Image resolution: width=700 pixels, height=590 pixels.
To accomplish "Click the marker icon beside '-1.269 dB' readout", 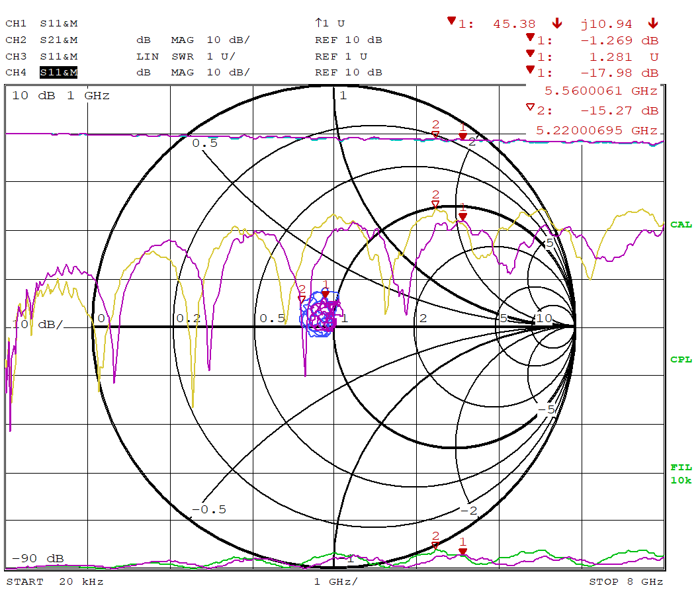I will point(530,37).
